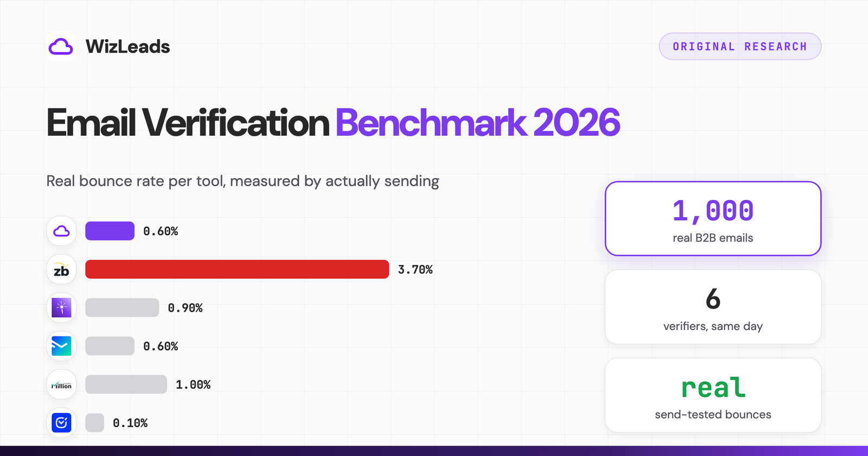Choose the Million verifier logo icon
Viewport: 868px width, 456px height.
(x=61, y=384)
